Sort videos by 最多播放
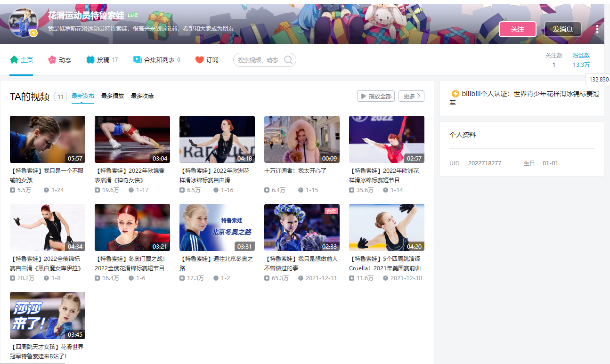Viewport: 610px width, 364px height. [113, 96]
